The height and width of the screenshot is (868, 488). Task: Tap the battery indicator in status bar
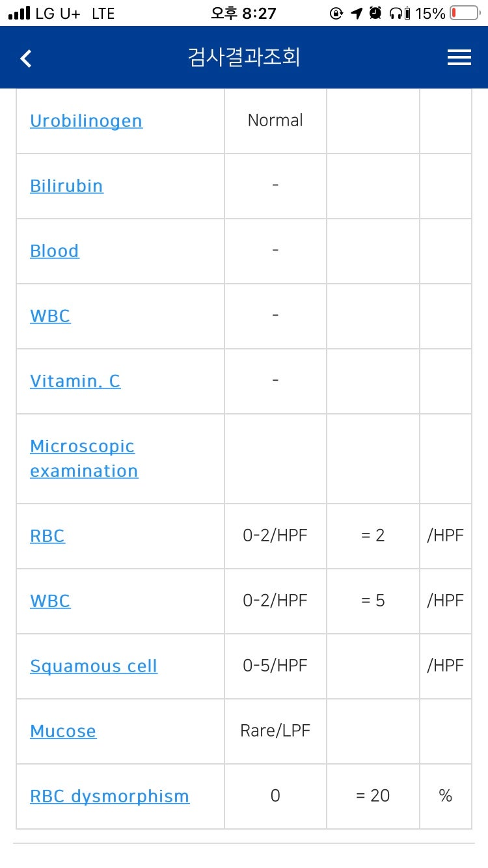(x=465, y=13)
